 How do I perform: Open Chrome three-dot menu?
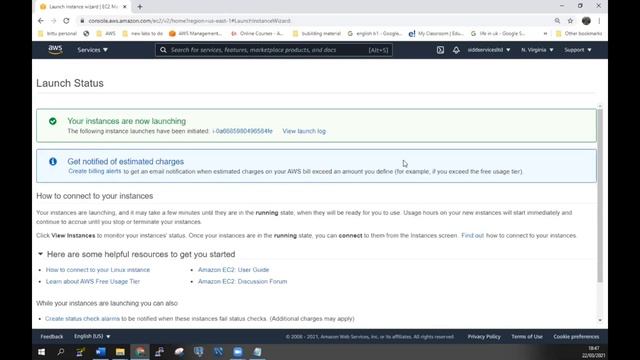point(599,21)
